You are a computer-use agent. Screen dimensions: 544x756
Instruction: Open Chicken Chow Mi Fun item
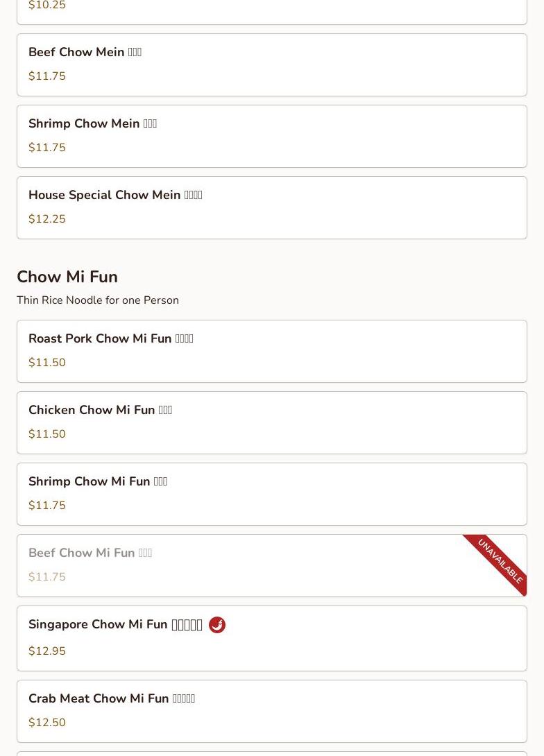click(x=271, y=422)
